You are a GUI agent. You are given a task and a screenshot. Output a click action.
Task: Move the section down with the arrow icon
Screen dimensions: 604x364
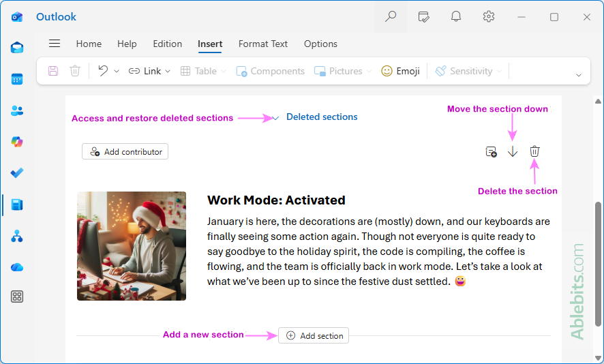[513, 152]
